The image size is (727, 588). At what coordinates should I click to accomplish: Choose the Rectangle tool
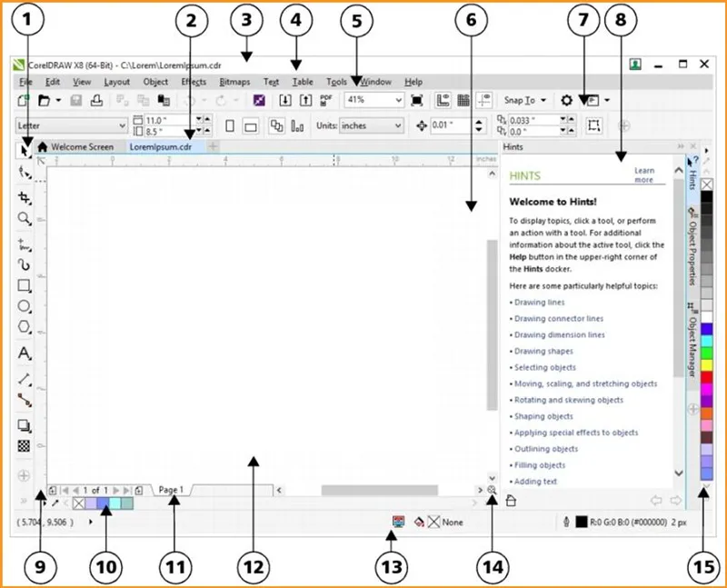pyautogui.click(x=25, y=286)
